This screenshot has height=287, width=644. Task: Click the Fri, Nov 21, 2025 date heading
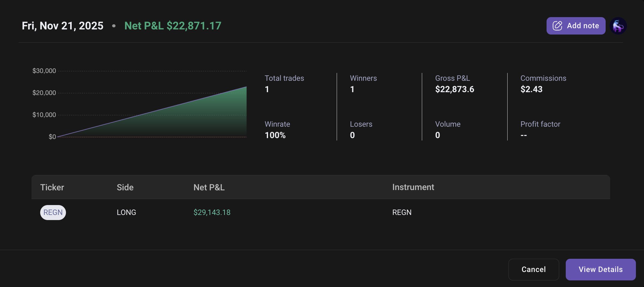pos(63,26)
